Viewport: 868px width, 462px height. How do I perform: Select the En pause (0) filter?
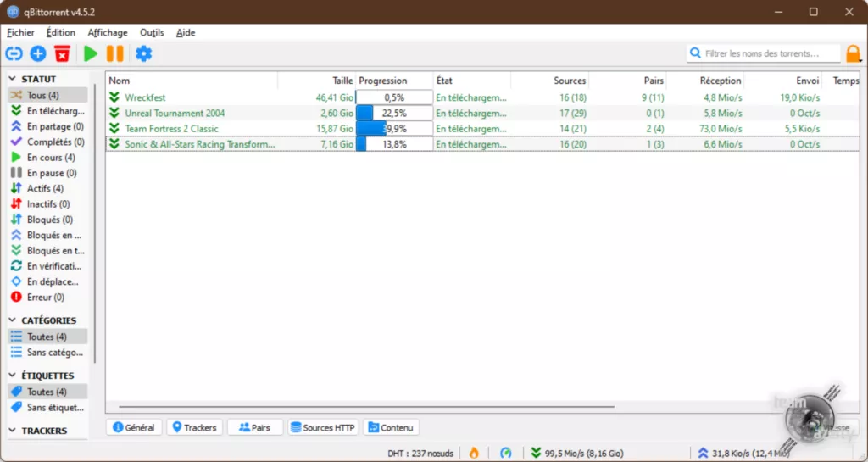(47, 173)
